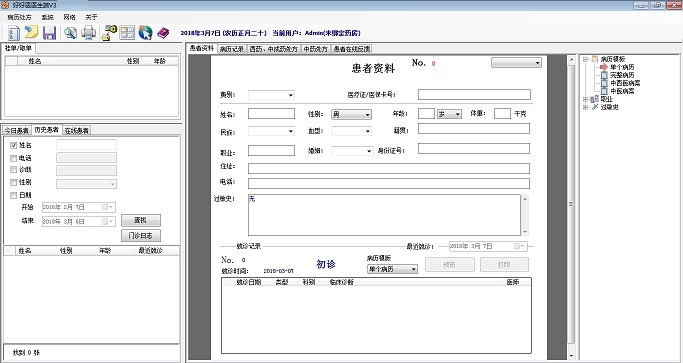Click the 完整病历 document icon in tree
The height and width of the screenshot is (363, 683).
pyautogui.click(x=604, y=75)
